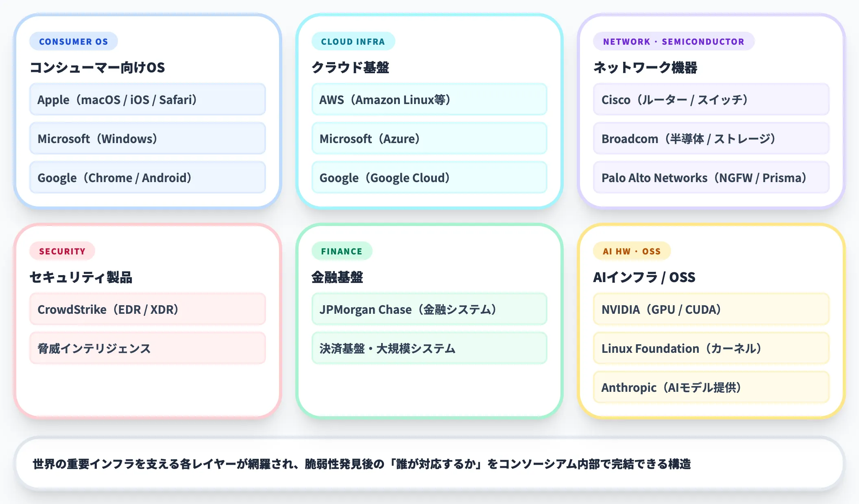Click the summary sentence starting 世界の重要インフラ
The image size is (859, 504).
[362, 464]
